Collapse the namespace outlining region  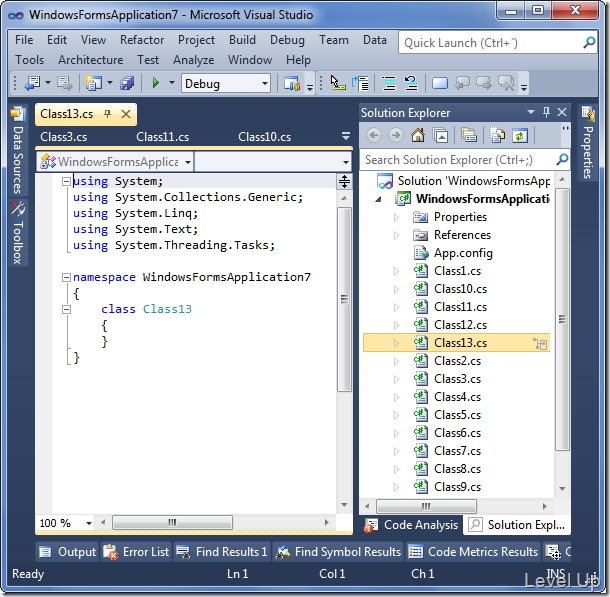[67, 277]
